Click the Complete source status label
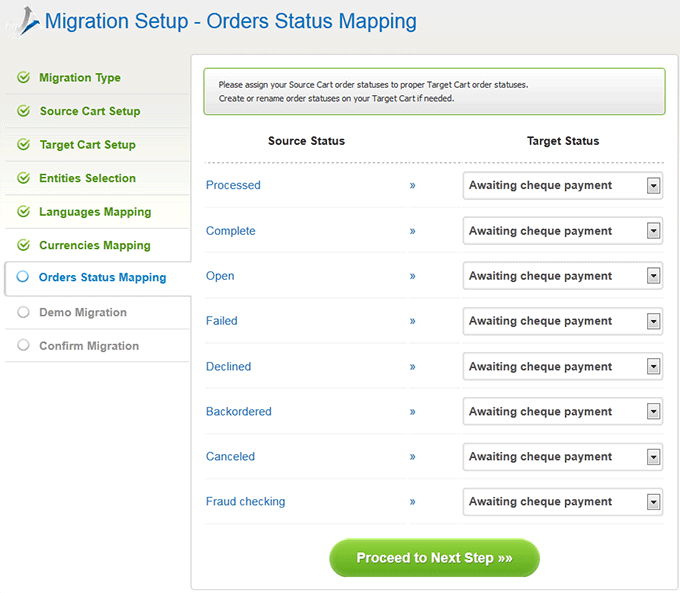680x593 pixels. coord(230,231)
